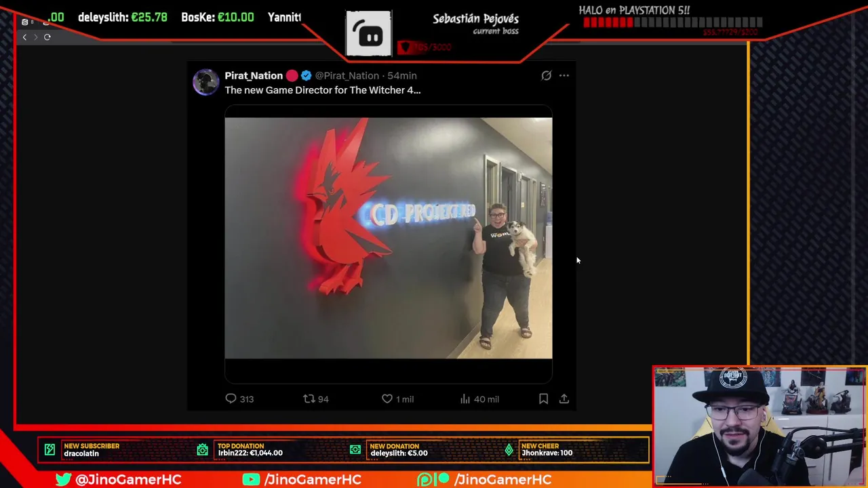Reload the browser page
868x488 pixels.
coord(47,37)
